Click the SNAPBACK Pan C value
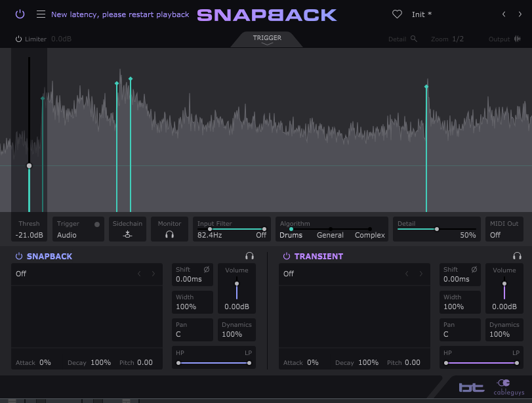Viewport: 532px width, 403px height. point(178,334)
